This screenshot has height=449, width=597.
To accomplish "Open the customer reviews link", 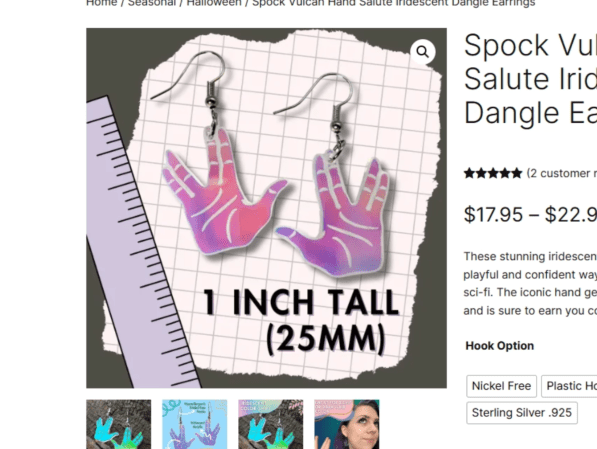I will coord(562,173).
